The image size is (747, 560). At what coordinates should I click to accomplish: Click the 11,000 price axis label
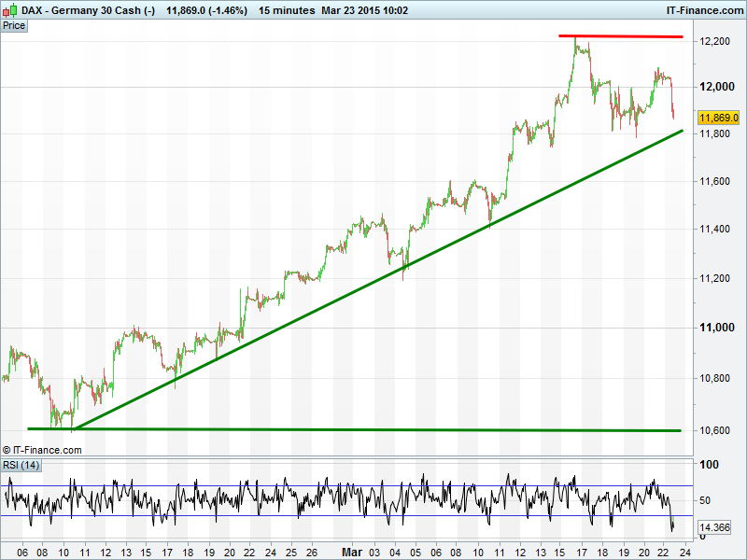tap(714, 328)
